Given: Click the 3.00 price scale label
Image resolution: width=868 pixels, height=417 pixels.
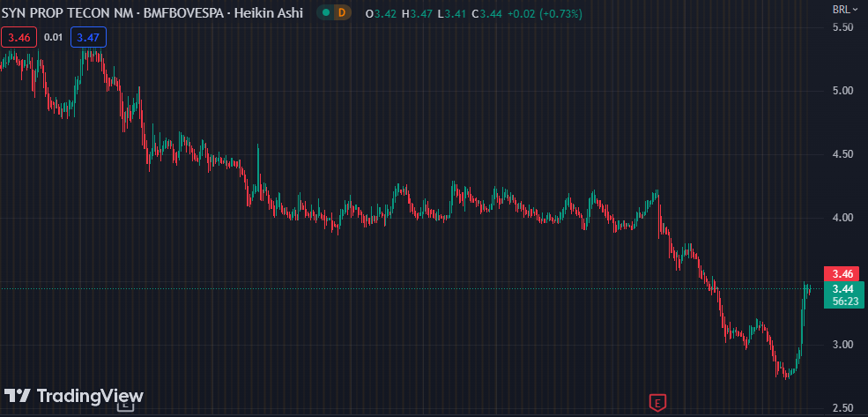Looking at the screenshot, I should (842, 345).
